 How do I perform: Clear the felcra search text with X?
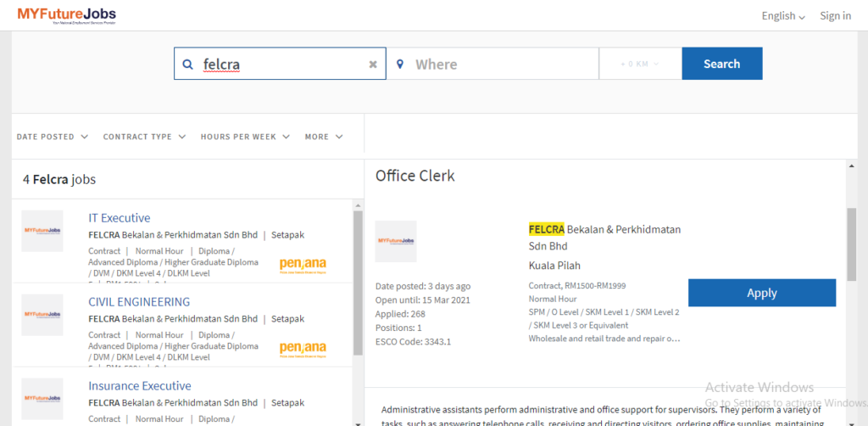373,64
